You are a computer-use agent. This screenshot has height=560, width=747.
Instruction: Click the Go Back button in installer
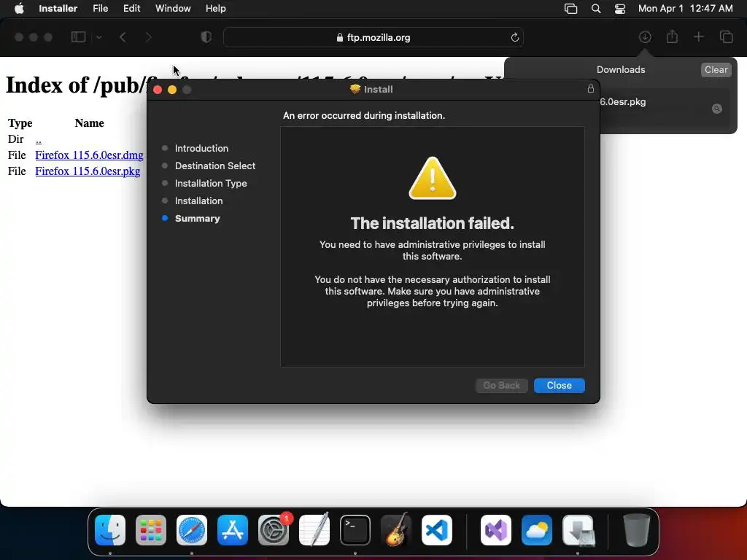click(501, 385)
